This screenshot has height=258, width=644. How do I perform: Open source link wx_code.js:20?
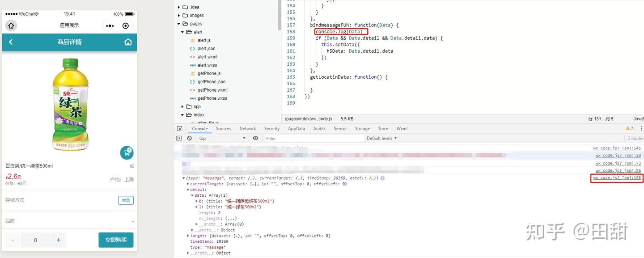coord(618,156)
